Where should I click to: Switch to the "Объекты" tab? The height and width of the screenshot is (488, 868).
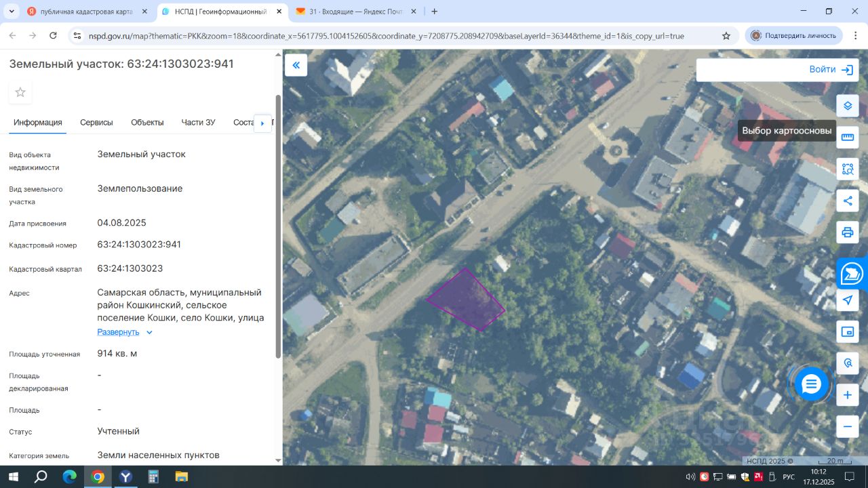[147, 123]
